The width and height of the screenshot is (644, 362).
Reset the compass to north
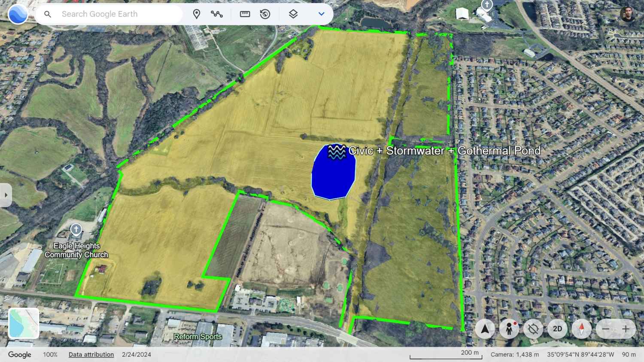pyautogui.click(x=582, y=329)
